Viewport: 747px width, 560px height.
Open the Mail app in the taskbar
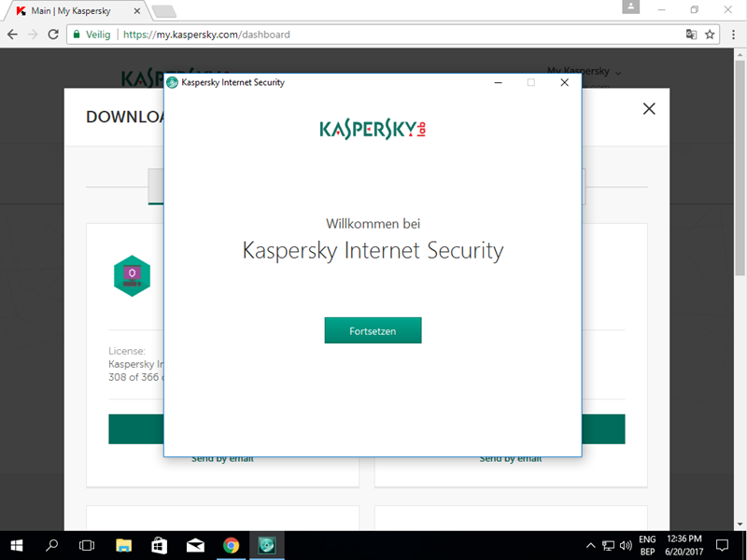195,545
